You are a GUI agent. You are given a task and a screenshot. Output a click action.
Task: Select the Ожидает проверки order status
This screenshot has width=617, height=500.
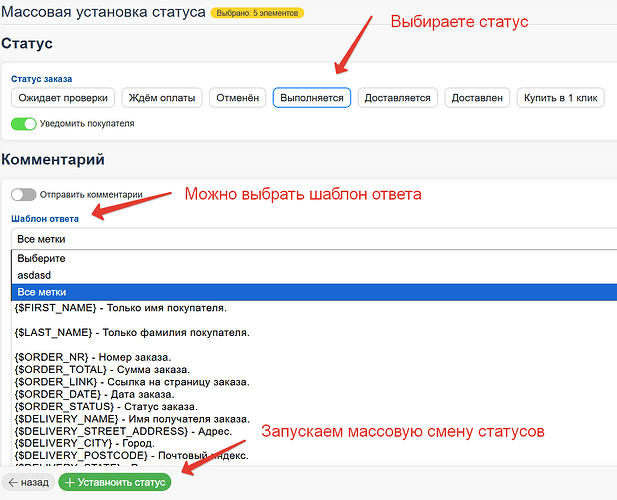62,98
